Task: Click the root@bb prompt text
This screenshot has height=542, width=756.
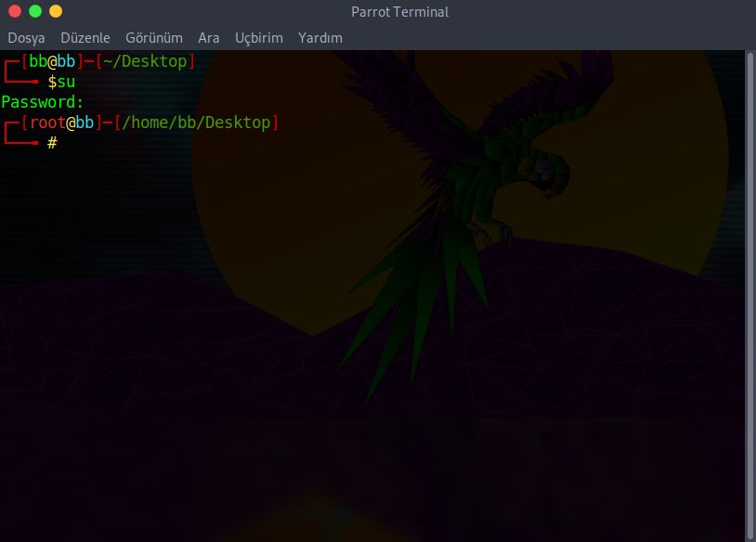Action: point(61,123)
